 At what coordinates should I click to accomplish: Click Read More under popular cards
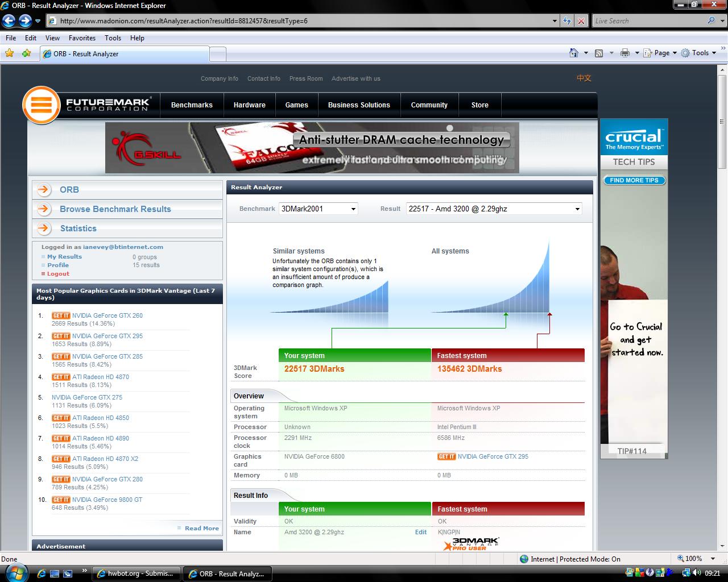pos(201,528)
